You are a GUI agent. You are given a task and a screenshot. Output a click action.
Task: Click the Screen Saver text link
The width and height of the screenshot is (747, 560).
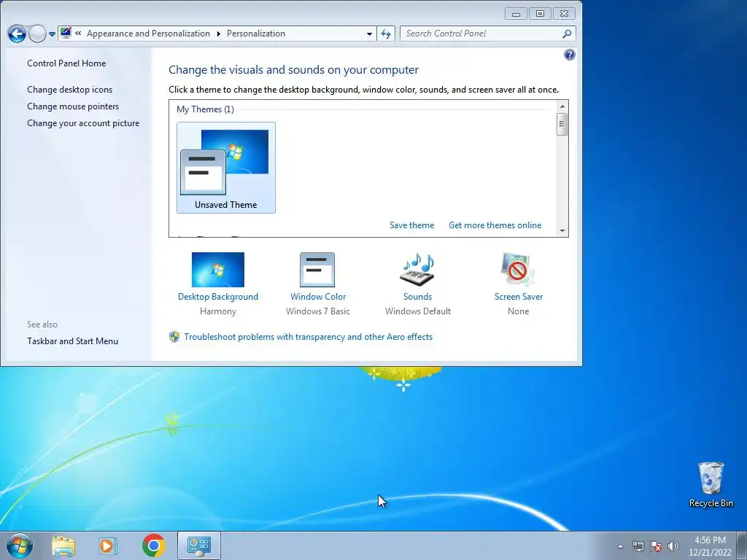coord(519,297)
